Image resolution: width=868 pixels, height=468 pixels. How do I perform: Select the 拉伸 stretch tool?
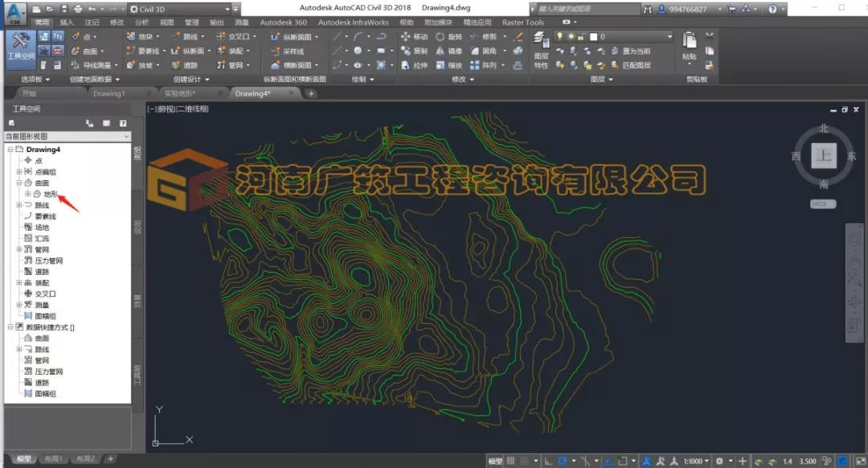[414, 65]
